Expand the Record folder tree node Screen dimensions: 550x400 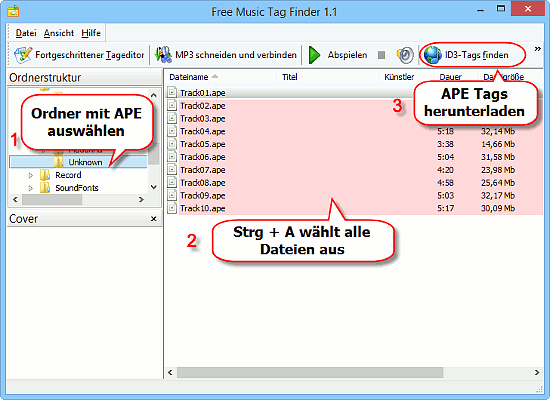point(31,175)
